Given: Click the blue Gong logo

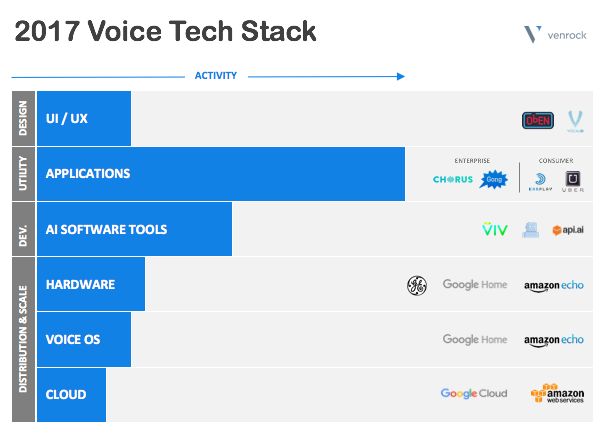Looking at the screenshot, I should point(494,179).
